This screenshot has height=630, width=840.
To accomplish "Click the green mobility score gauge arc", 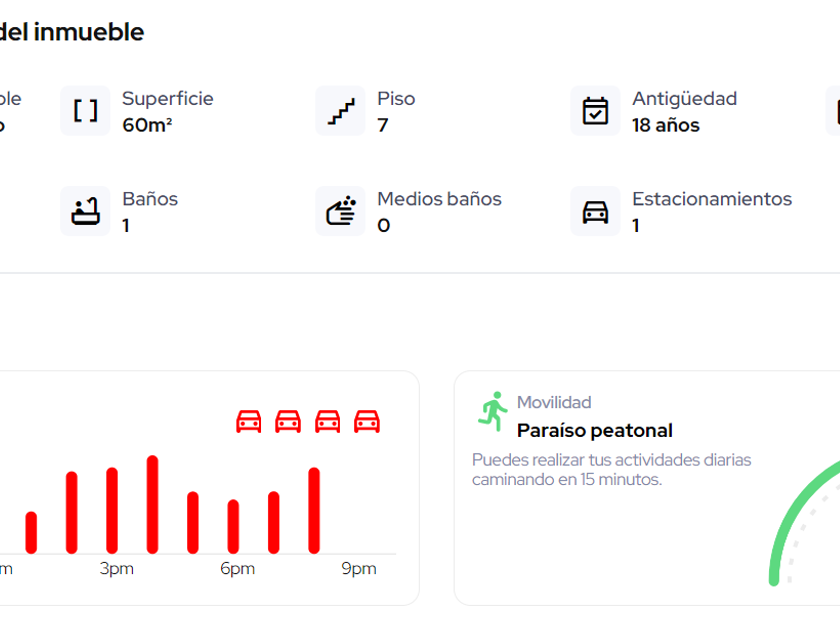I will coord(790,510).
